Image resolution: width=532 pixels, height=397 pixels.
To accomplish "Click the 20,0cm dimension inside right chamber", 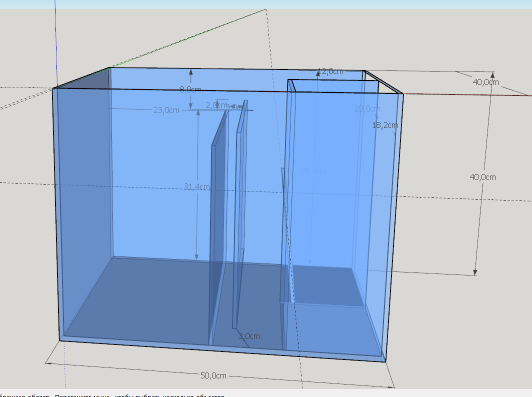I will point(367,108).
